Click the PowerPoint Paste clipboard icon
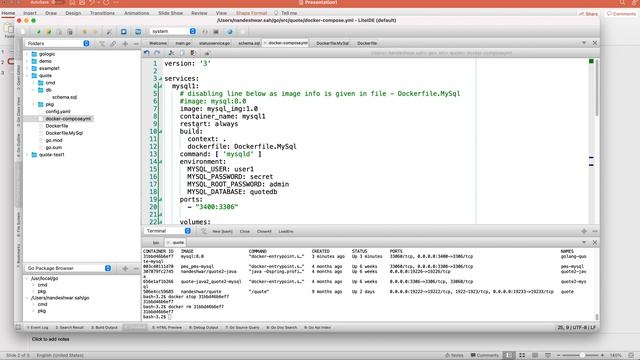The width and height of the screenshot is (640, 360). pyautogui.click(x=8, y=29)
